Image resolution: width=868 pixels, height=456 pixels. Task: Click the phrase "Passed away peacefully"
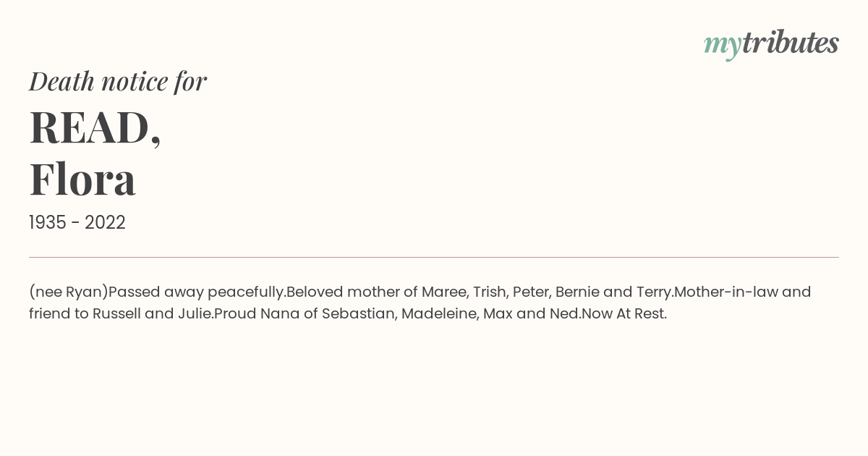coord(195,292)
